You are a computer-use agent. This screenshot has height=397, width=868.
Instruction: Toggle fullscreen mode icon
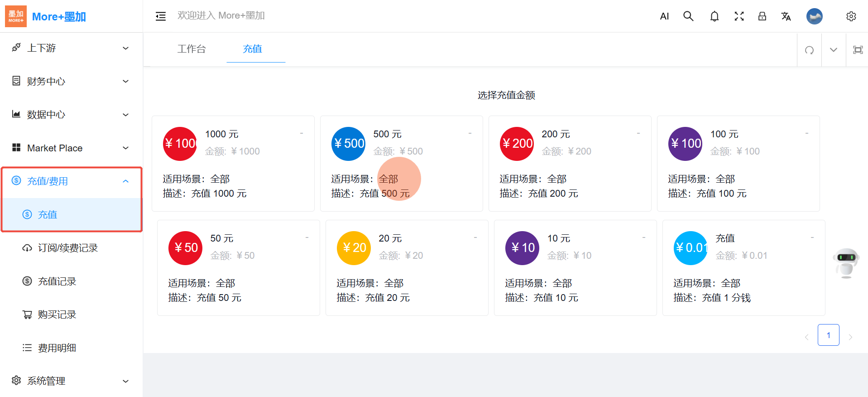pos(739,16)
